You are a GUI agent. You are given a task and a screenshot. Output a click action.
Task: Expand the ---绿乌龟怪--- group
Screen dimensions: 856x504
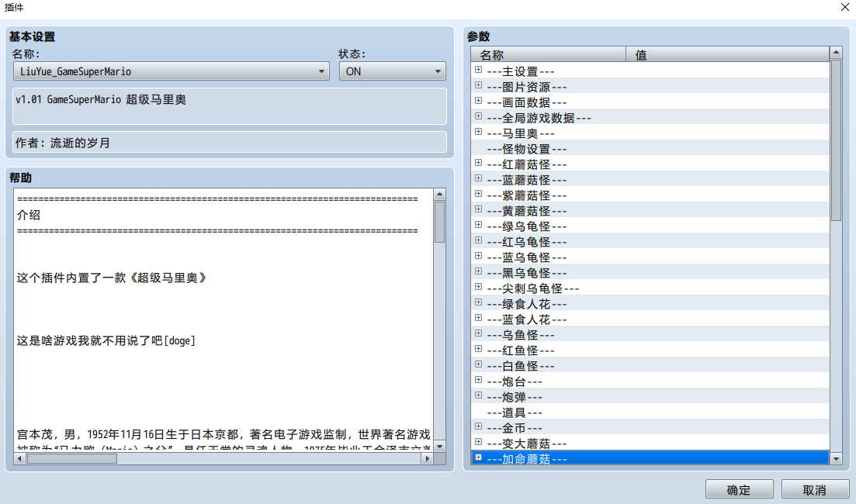point(478,226)
